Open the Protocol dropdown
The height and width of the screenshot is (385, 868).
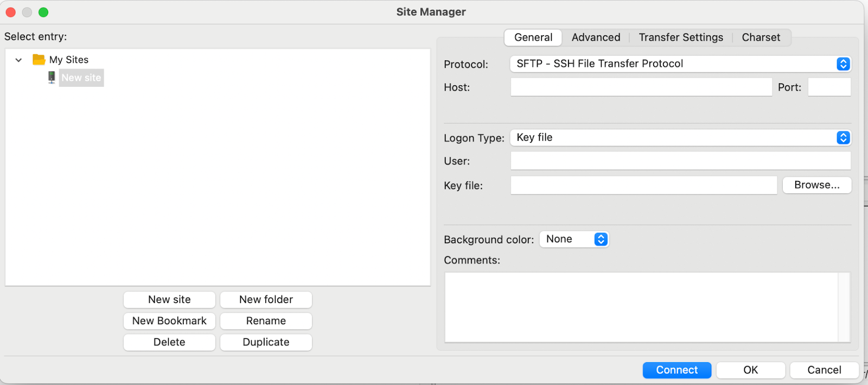tap(680, 64)
